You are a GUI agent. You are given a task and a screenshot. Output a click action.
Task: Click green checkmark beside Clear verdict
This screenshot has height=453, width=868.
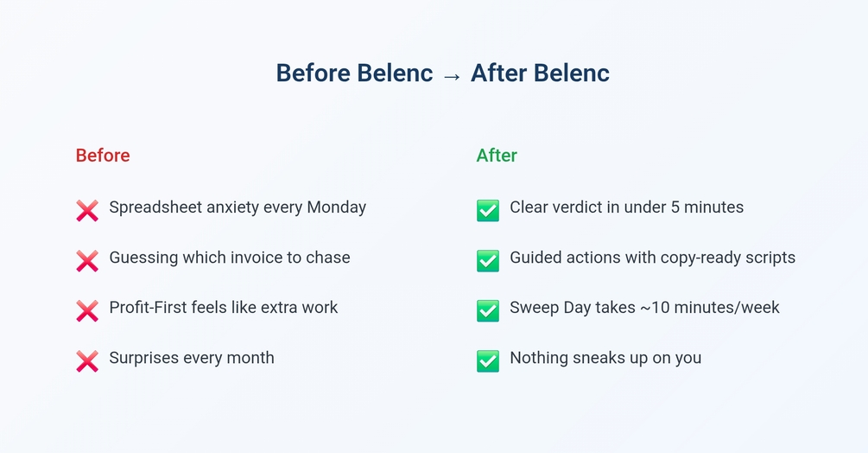click(x=488, y=210)
